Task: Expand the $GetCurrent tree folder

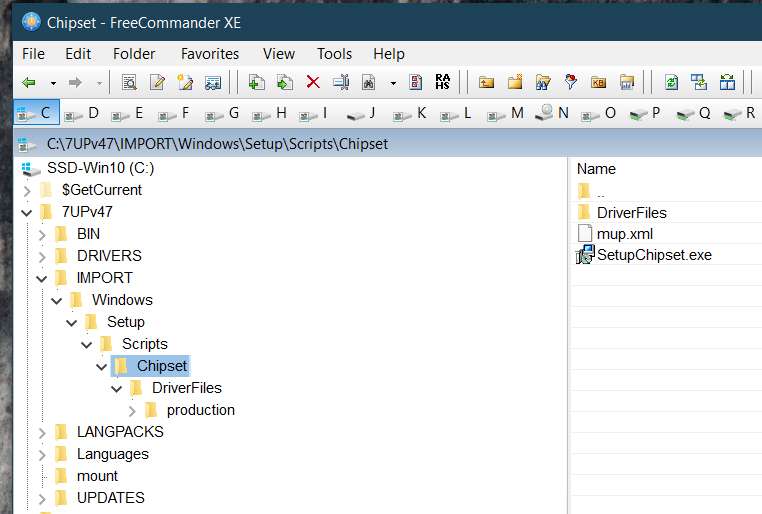Action: coord(27,190)
